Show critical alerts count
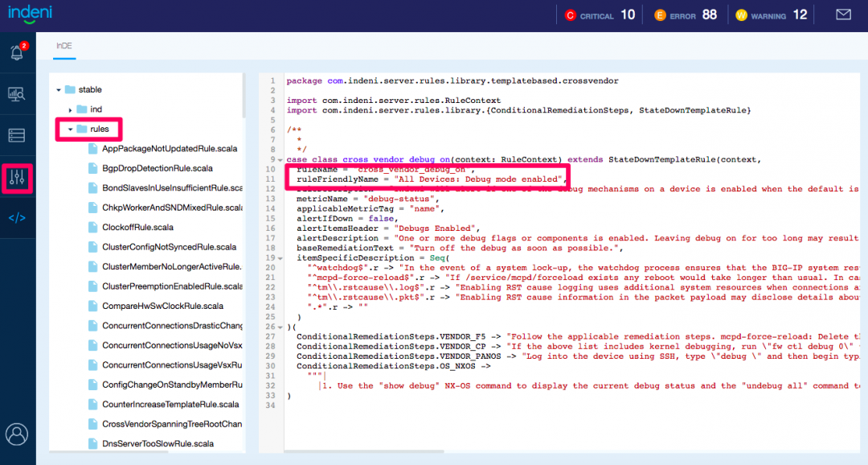This screenshot has height=465, width=868. tap(600, 14)
